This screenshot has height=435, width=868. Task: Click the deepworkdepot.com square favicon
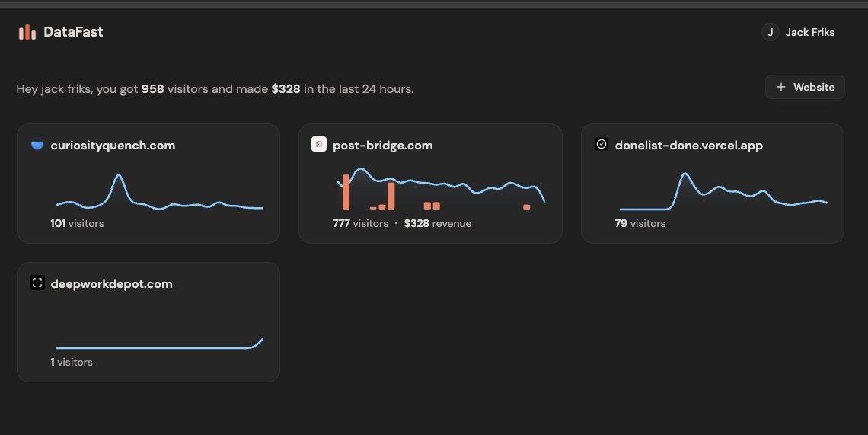click(x=37, y=283)
